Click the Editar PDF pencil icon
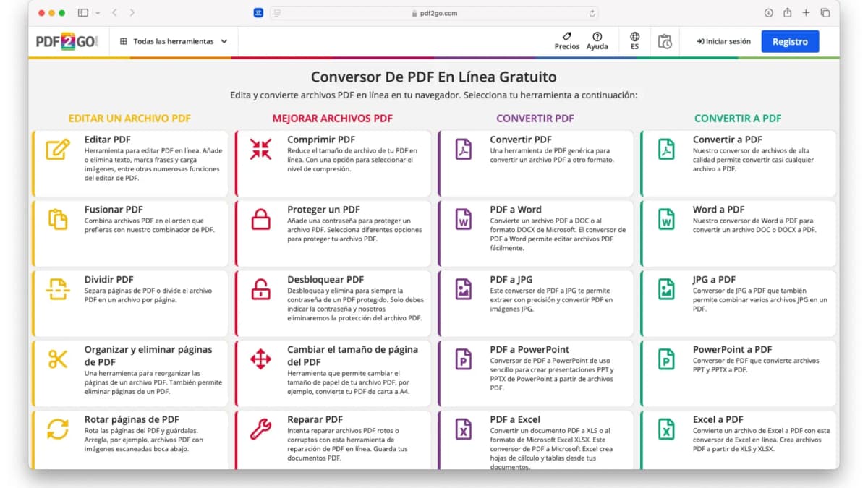The width and height of the screenshot is (868, 488). (x=57, y=149)
